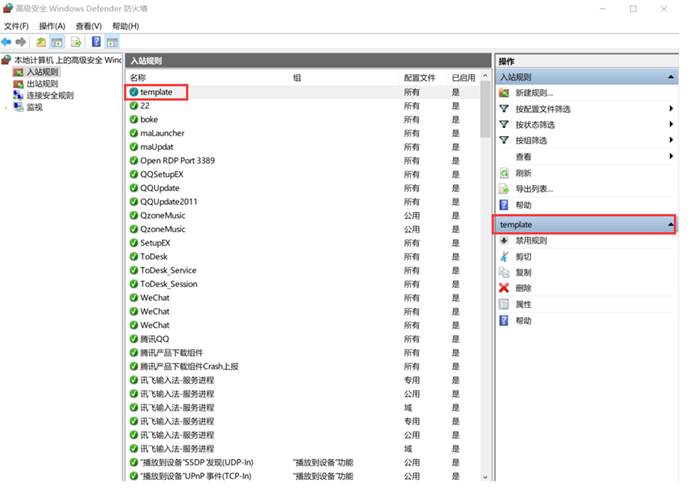Click the 导出列表 icon in actions
This screenshot has height=491, width=692.
pyautogui.click(x=504, y=189)
